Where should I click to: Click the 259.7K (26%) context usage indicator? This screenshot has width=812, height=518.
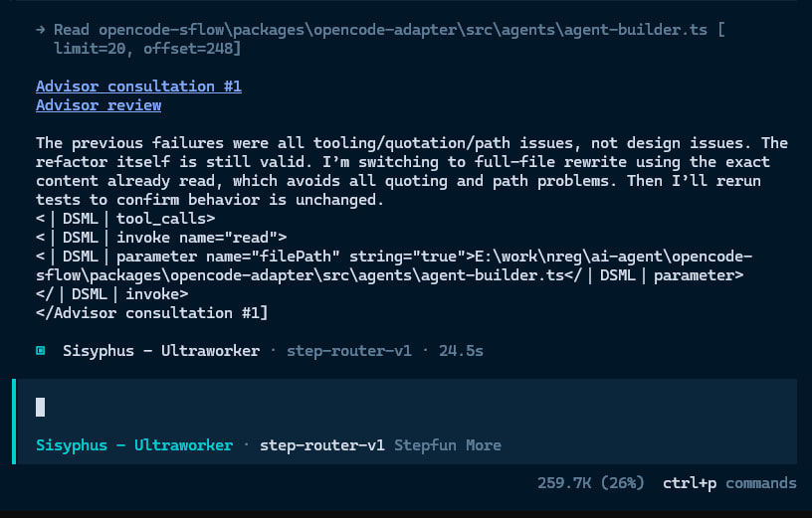[591, 483]
